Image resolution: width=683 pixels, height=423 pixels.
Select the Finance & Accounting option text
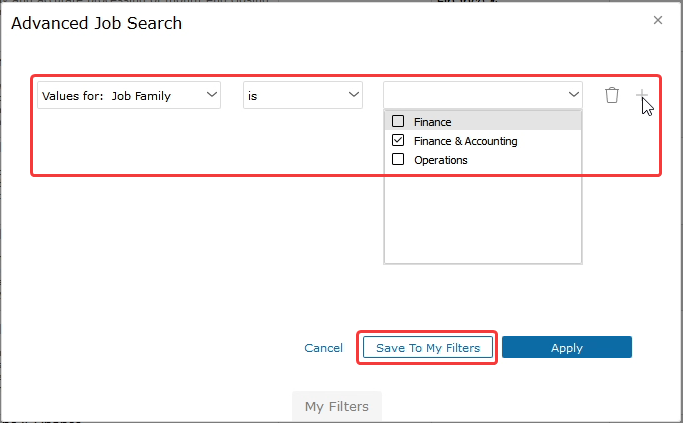click(x=465, y=141)
